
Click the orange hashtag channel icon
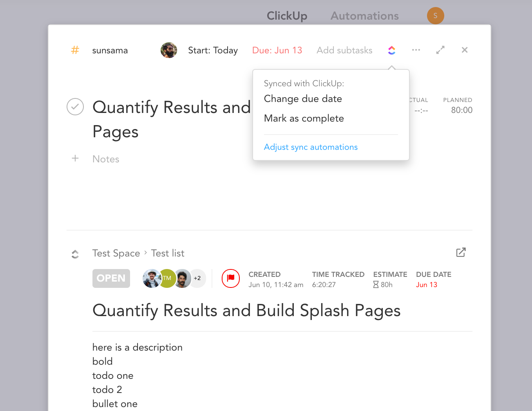click(x=75, y=50)
